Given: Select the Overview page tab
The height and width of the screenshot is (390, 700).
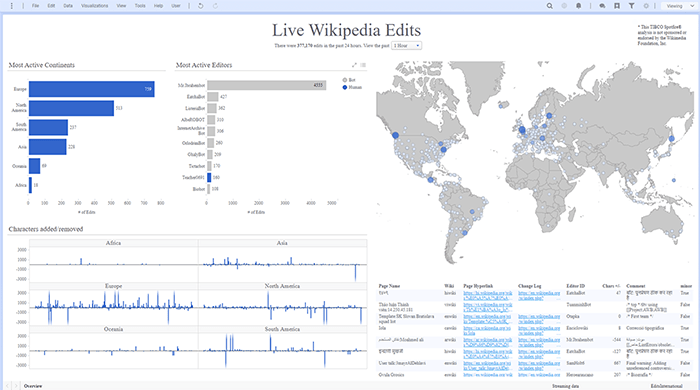Looking at the screenshot, I should point(33,386).
